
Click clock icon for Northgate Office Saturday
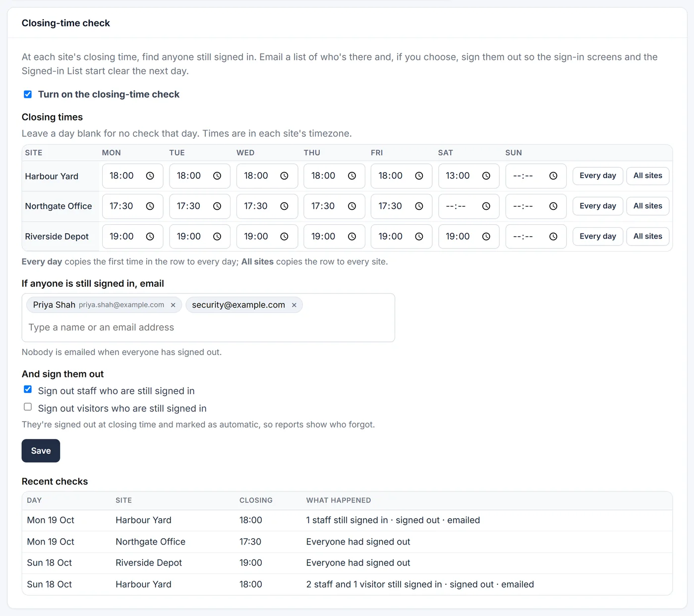click(x=486, y=206)
